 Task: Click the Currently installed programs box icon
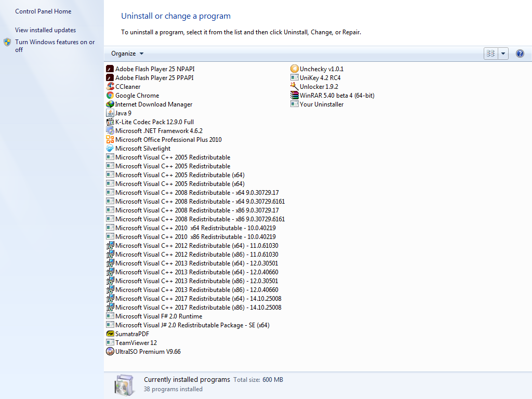coord(124,385)
